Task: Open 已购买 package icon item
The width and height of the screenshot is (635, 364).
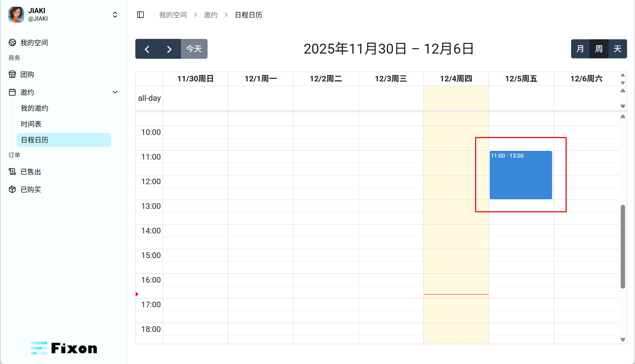Action: [x=12, y=189]
